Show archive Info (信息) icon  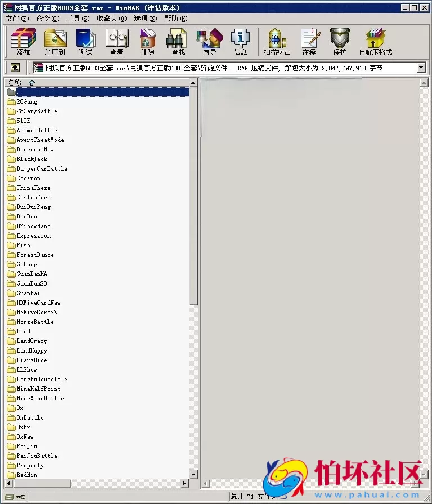click(240, 42)
